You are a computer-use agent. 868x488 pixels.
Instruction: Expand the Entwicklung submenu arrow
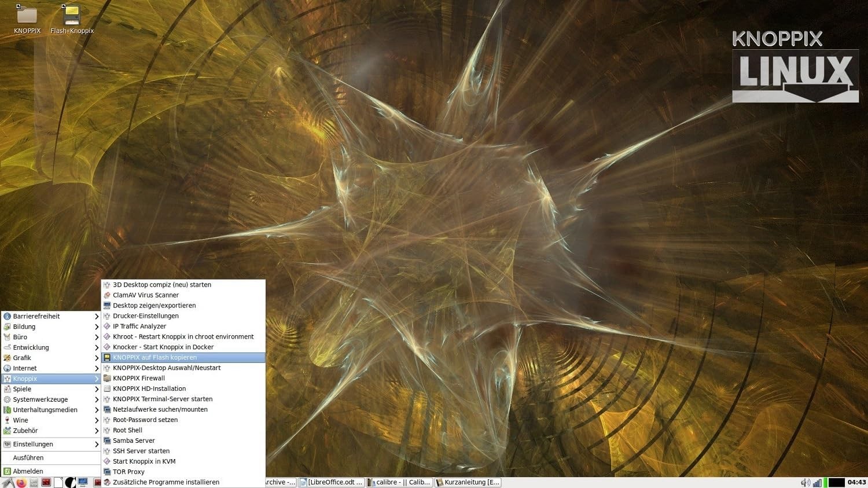tap(97, 348)
